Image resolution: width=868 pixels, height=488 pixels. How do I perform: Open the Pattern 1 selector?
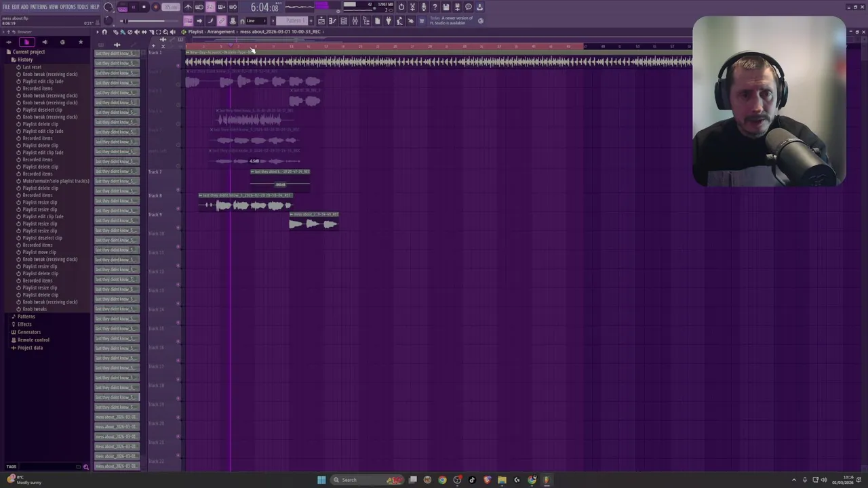[292, 21]
